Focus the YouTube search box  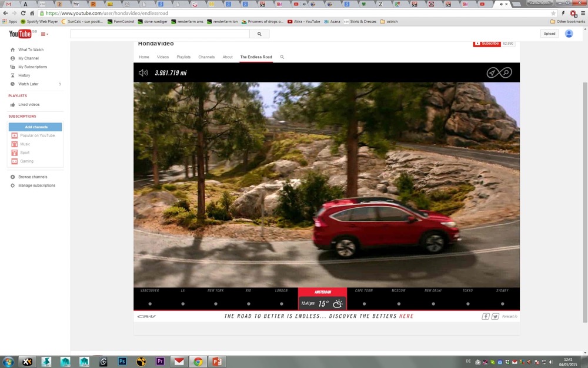pyautogui.click(x=160, y=34)
